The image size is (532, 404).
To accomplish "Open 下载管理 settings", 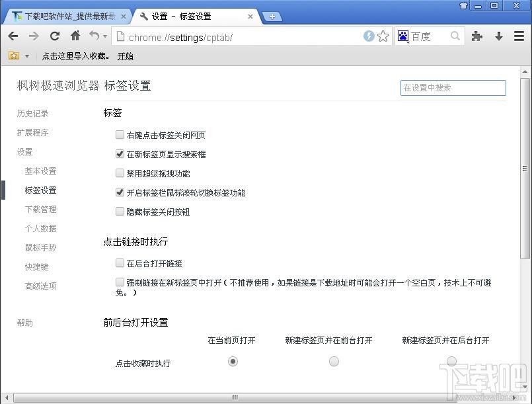I will (40, 210).
